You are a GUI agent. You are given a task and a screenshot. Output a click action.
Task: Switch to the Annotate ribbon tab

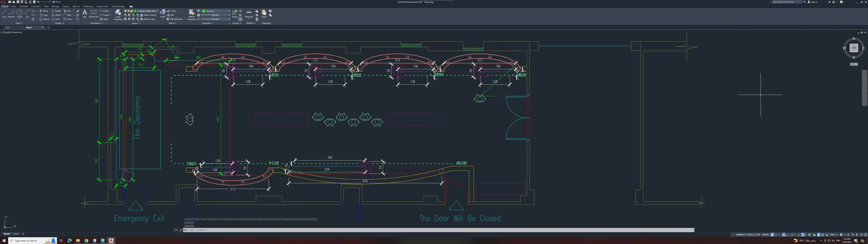pyautogui.click(x=24, y=6)
